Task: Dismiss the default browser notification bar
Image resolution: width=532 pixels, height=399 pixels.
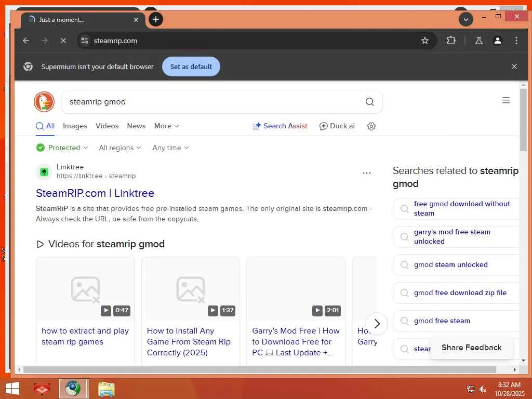Action: click(514, 66)
